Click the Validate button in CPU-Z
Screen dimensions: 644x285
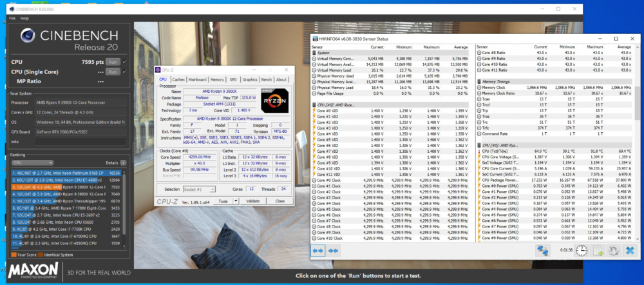click(252, 201)
